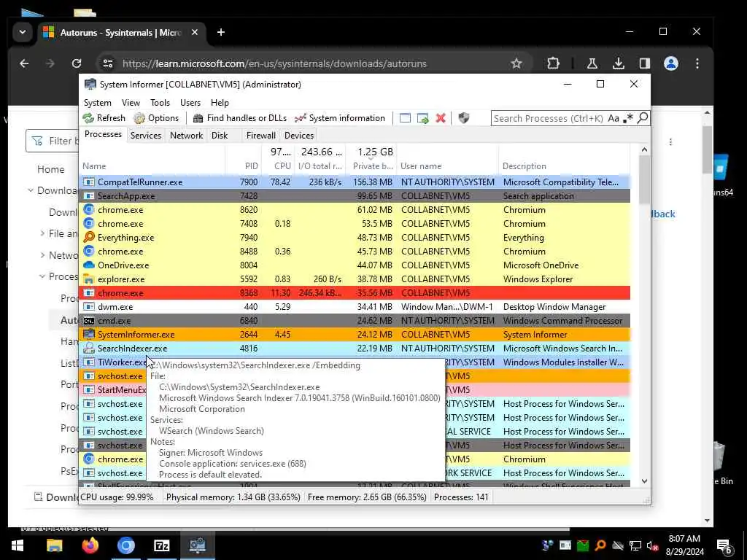The height and width of the screenshot is (560, 747).
Task: Click the process list scroll up arrow
Action: click(644, 149)
